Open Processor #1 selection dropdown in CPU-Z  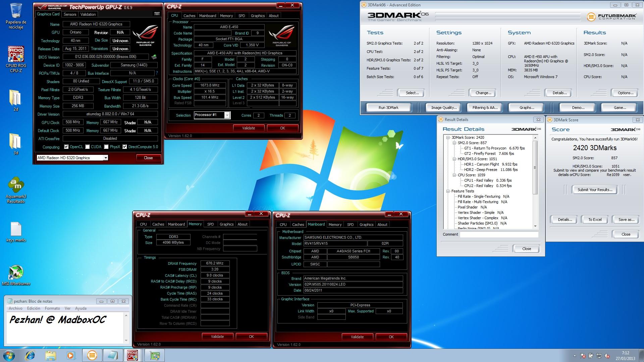(227, 115)
